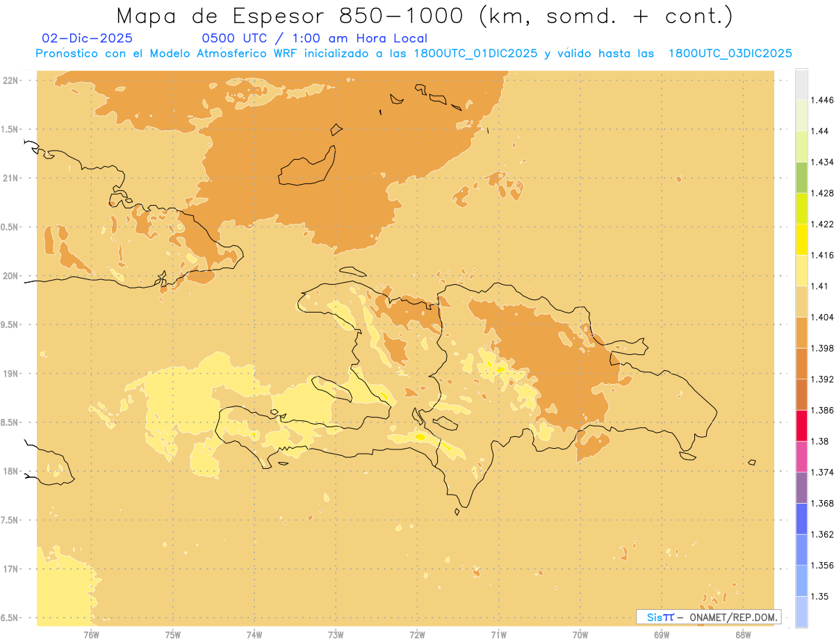834x644 pixels.
Task: Click the legend value 1.368
Action: 821,503
